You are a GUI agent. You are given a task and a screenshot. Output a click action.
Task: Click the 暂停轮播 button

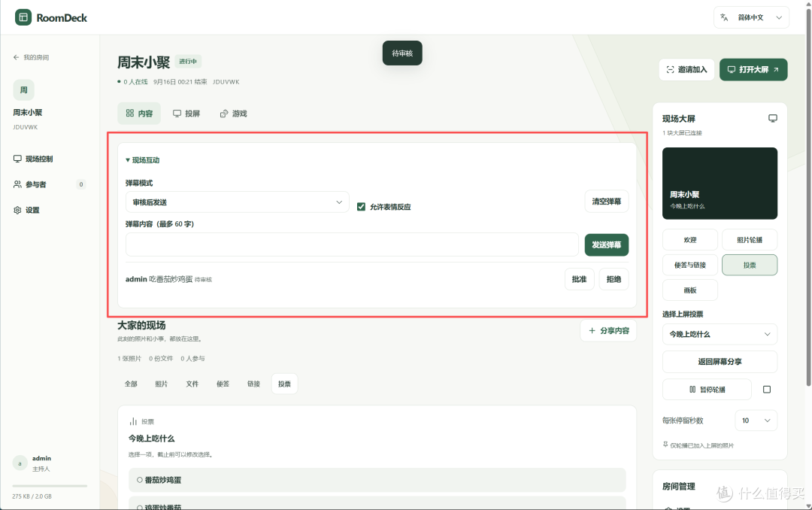(707, 390)
